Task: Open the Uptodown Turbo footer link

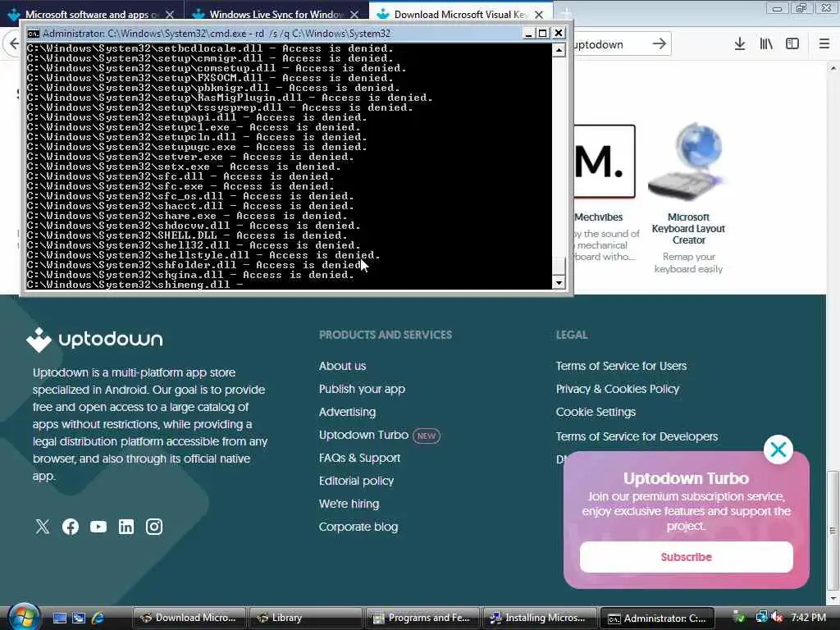Action: point(363,435)
